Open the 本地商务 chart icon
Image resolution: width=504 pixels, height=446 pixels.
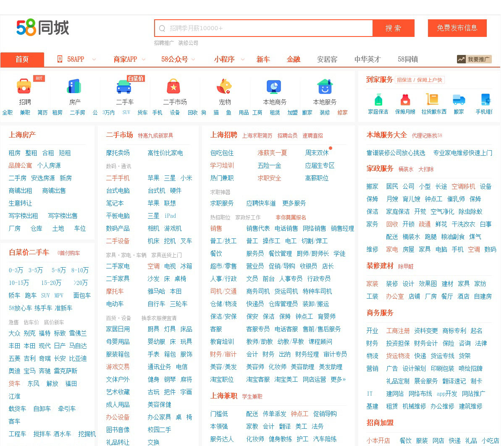pyautogui.click(x=274, y=86)
